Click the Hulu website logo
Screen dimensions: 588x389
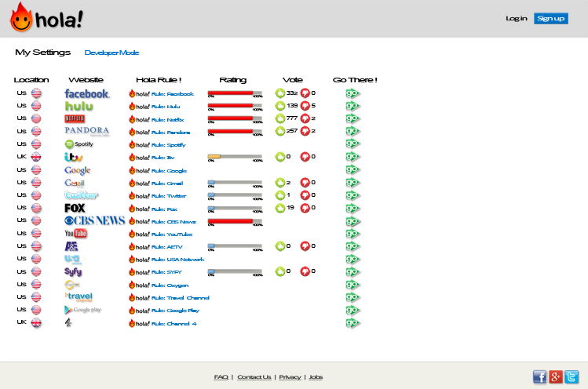79,107
